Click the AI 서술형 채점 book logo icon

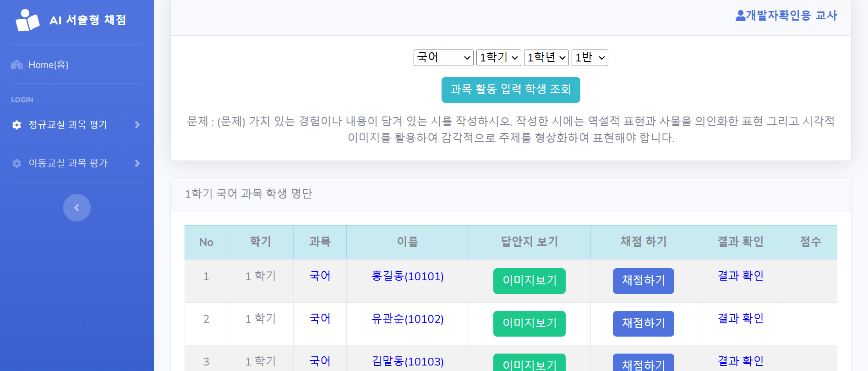[27, 20]
